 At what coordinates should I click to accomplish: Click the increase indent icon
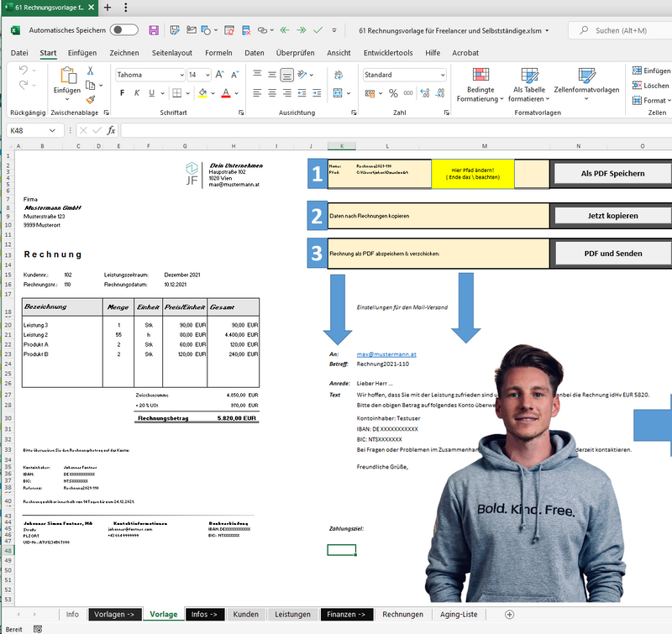pos(317,93)
